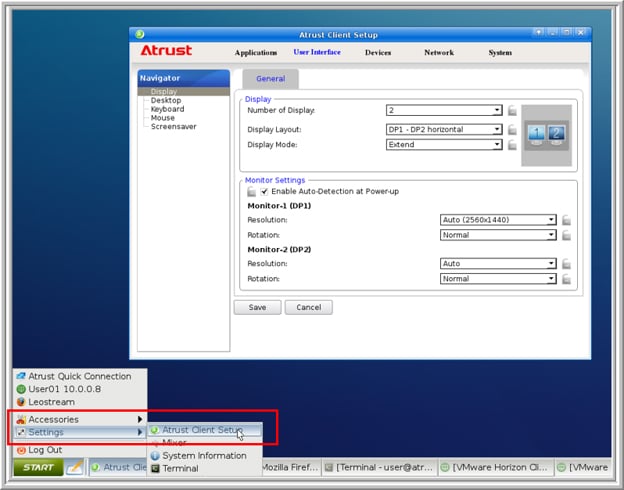The image size is (624, 490).
Task: Open Monitor-2 Rotation dropdown
Action: coord(498,279)
